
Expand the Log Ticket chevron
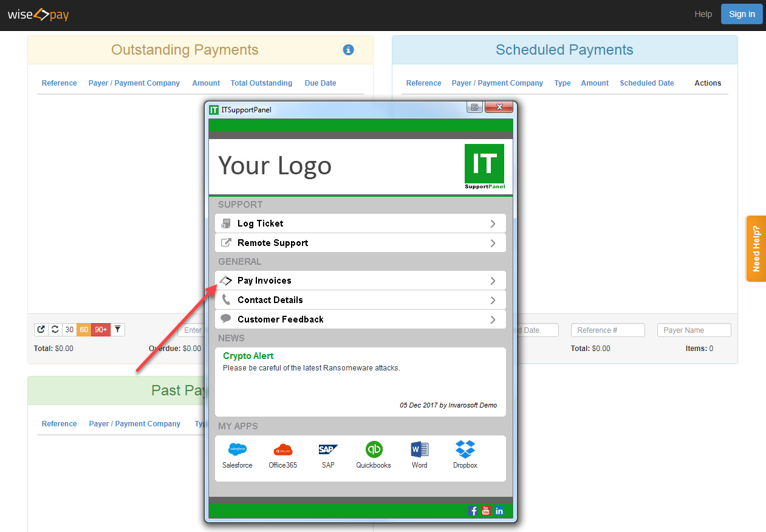pyautogui.click(x=493, y=223)
